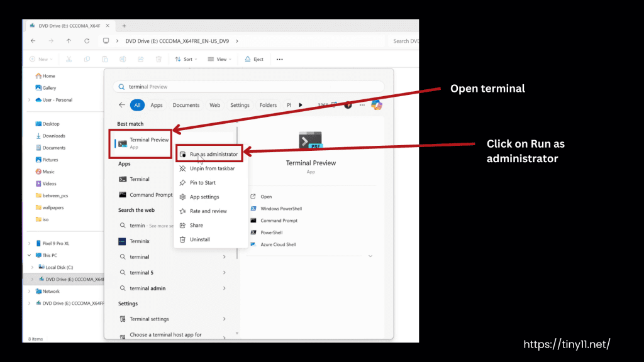
Task: Open the three-dot See more toolbar menu
Action: (x=280, y=59)
